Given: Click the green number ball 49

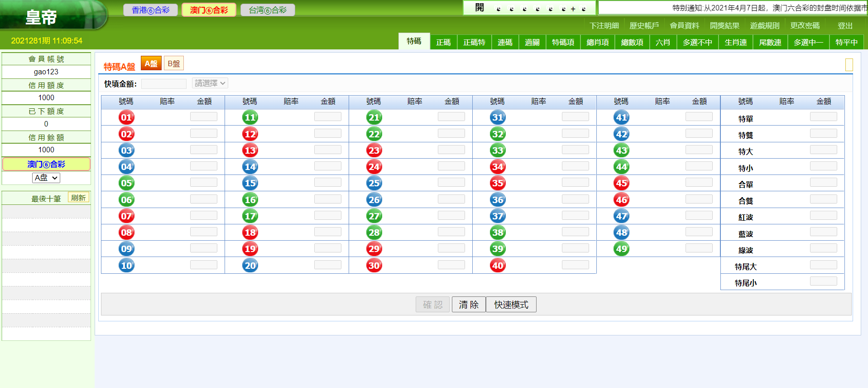Looking at the screenshot, I should click(x=622, y=249).
